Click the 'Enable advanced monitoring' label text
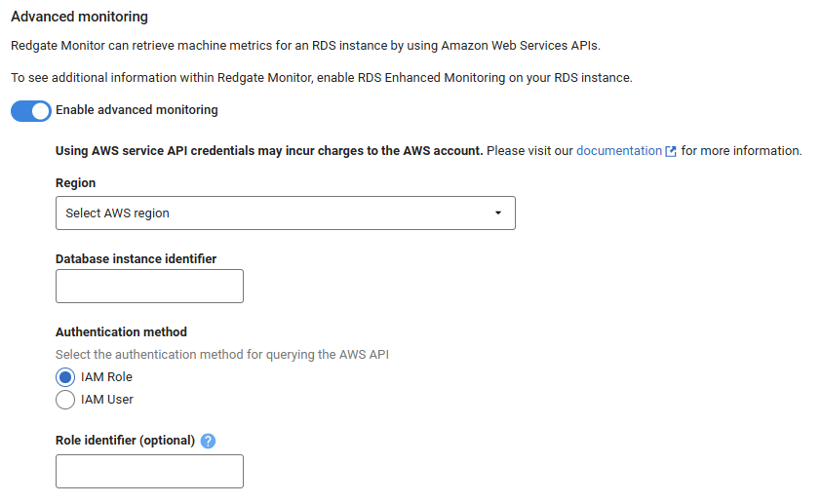The height and width of the screenshot is (504, 823). tap(137, 110)
